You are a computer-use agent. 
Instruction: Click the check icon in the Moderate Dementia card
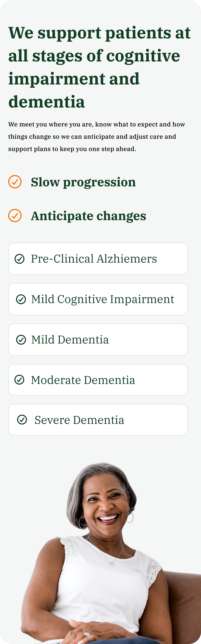(19, 380)
